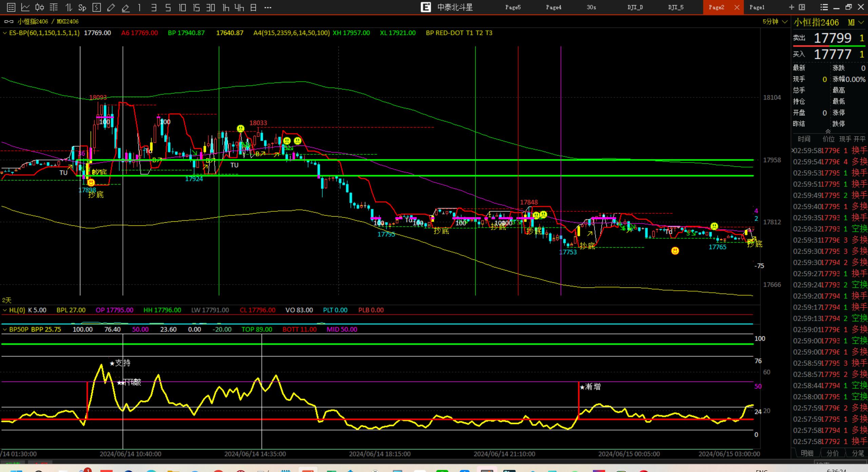The width and height of the screenshot is (868, 472).
Task: Click the 2天 range label
Action: pyautogui.click(x=7, y=300)
